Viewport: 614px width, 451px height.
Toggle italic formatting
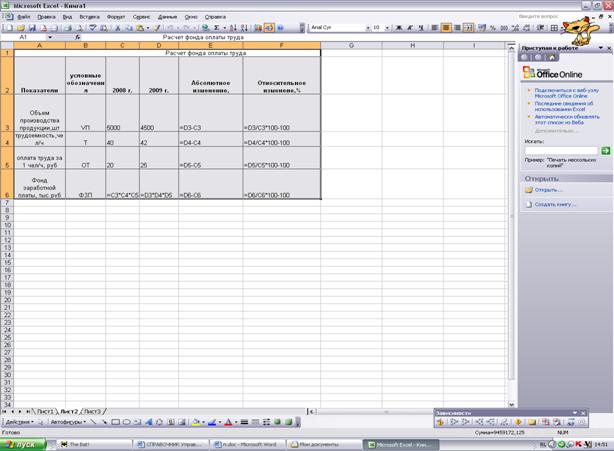point(413,28)
